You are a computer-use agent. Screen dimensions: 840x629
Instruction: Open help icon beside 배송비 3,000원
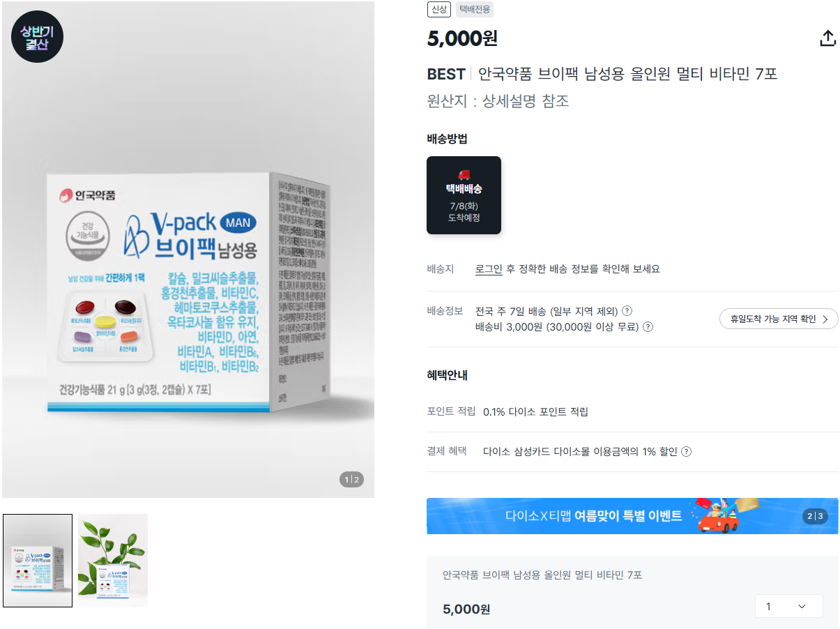click(648, 326)
